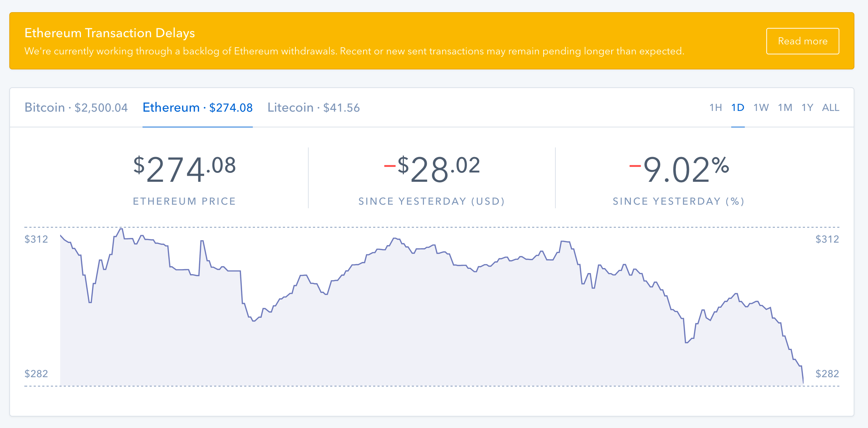The height and width of the screenshot is (428, 868).
Task: Show the 1Y price history
Action: coord(807,108)
